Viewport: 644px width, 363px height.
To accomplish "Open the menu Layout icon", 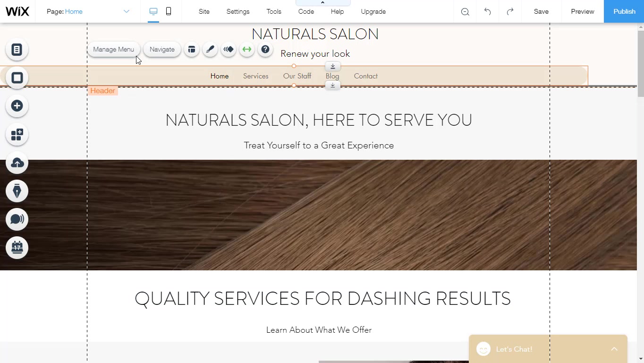I will pyautogui.click(x=192, y=49).
